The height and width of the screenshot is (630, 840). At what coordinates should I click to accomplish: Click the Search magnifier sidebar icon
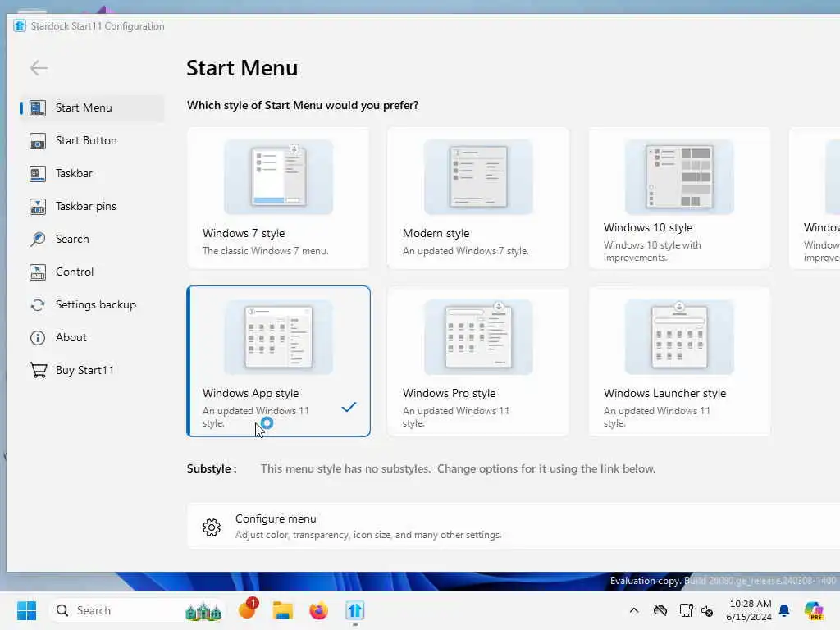tap(38, 239)
